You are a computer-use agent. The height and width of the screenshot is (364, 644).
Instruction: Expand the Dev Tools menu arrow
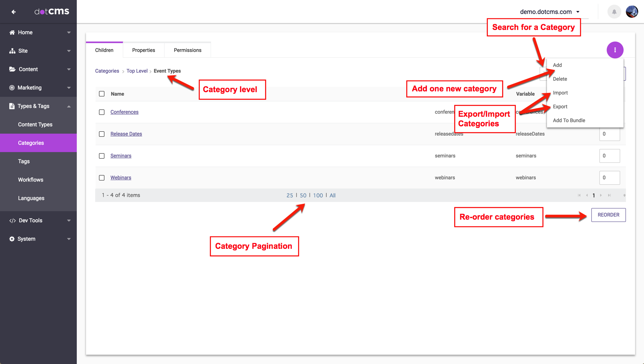[x=69, y=221]
